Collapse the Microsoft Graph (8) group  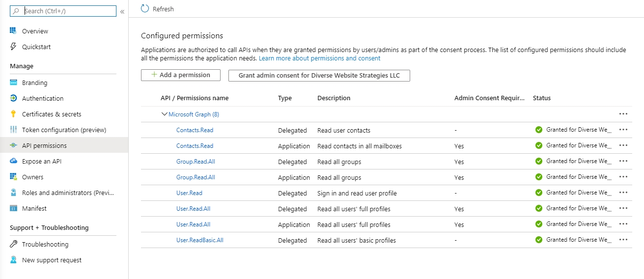tap(165, 114)
